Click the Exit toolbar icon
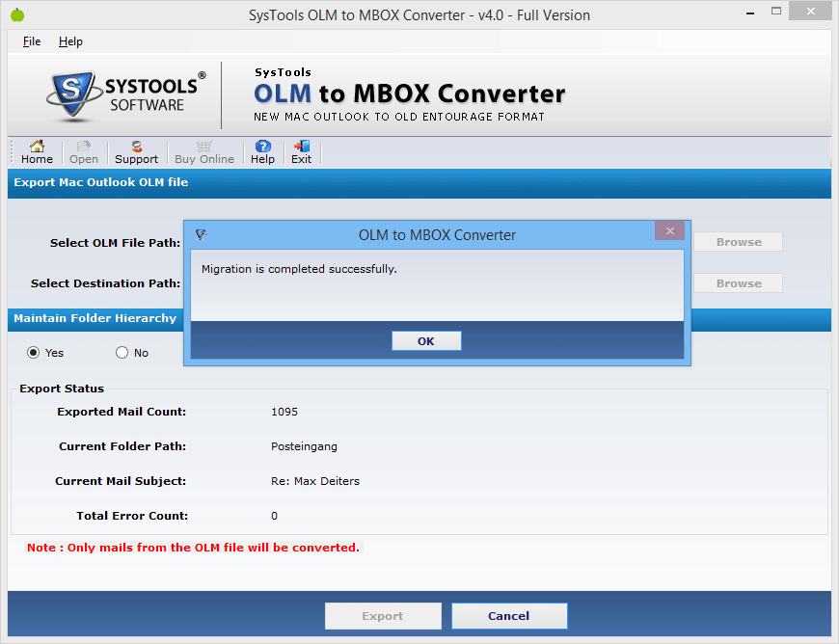 (x=301, y=152)
